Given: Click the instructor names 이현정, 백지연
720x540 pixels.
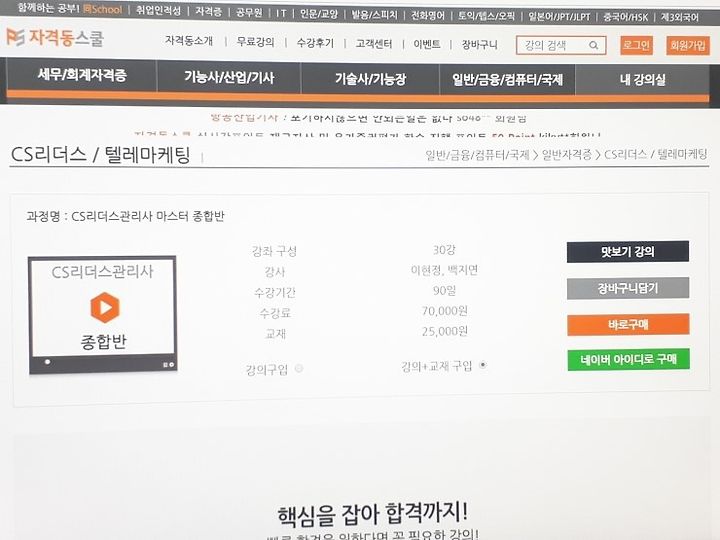Looking at the screenshot, I should [x=444, y=270].
